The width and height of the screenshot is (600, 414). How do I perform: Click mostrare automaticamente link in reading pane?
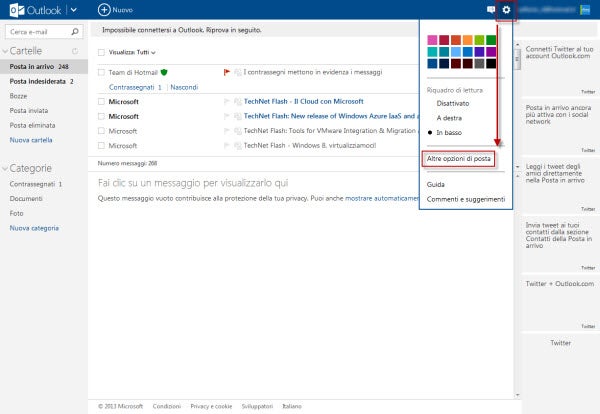click(x=382, y=198)
